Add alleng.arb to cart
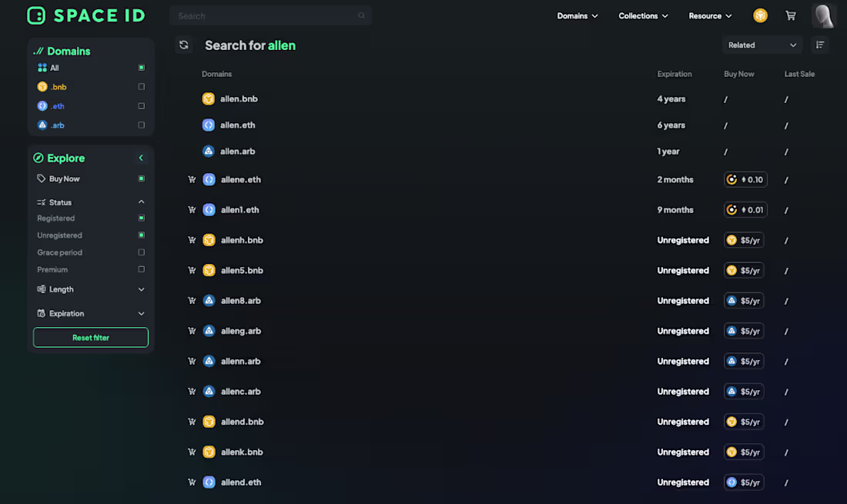847x504 pixels. click(x=192, y=331)
